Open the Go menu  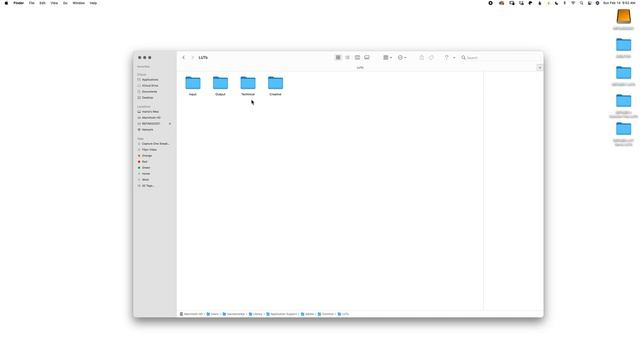point(65,3)
